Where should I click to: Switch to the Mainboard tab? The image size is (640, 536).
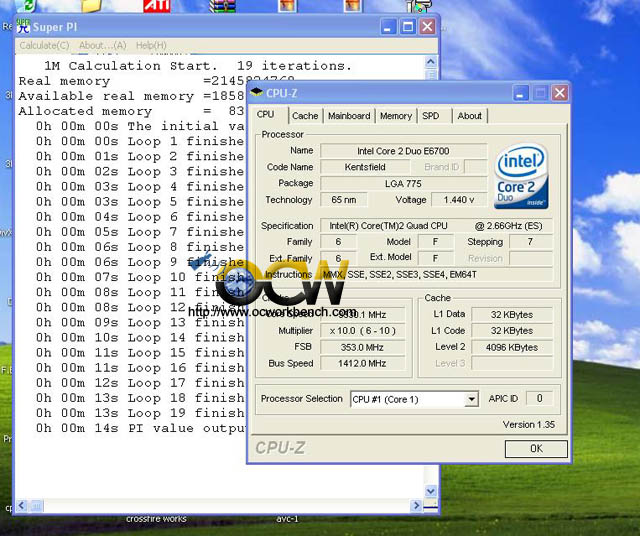(349, 116)
